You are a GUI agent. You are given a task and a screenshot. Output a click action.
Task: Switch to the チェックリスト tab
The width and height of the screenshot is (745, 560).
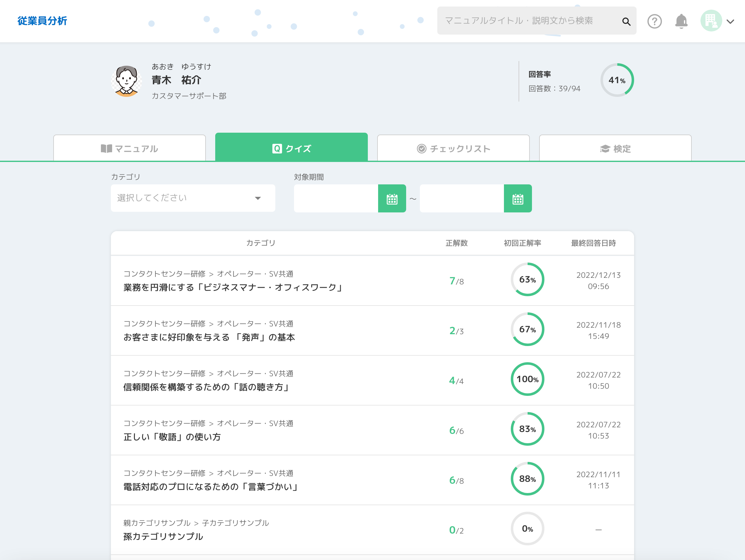click(x=453, y=149)
